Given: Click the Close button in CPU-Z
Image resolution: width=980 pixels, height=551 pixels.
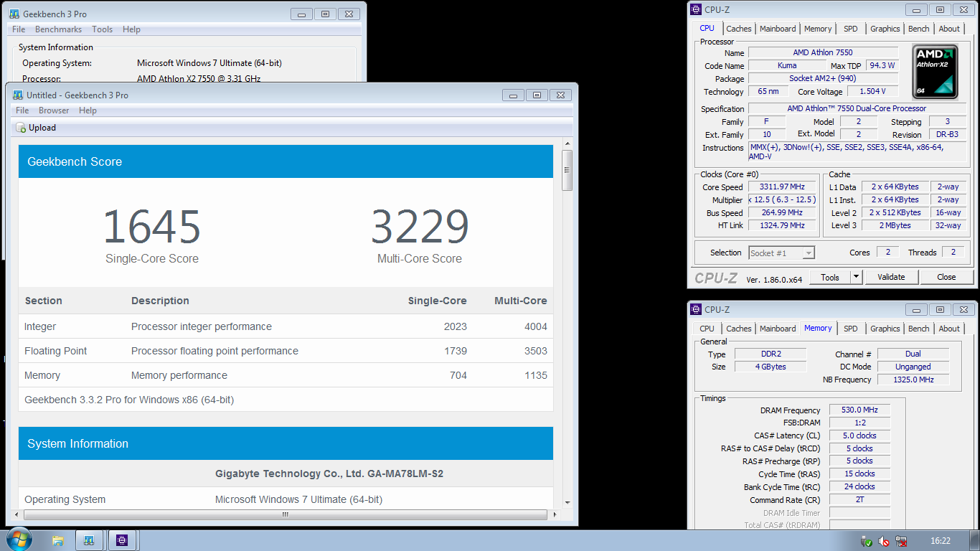Looking at the screenshot, I should point(946,277).
